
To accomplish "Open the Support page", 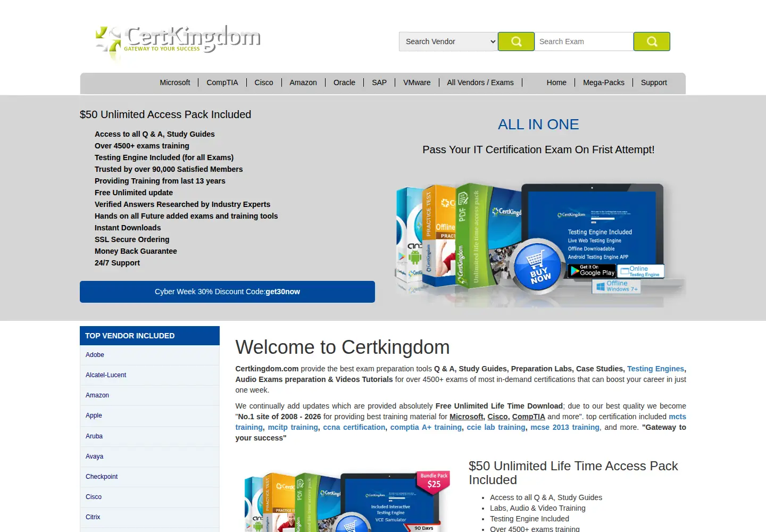I will click(654, 82).
